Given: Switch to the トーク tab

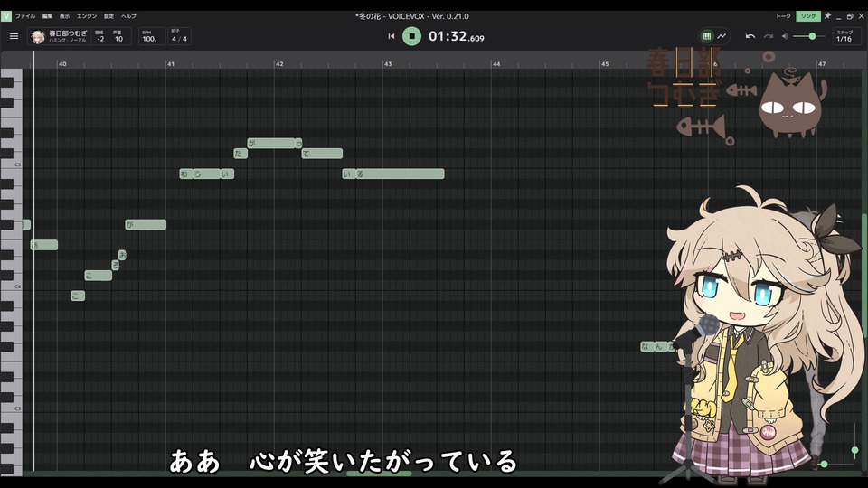Looking at the screenshot, I should (x=783, y=16).
